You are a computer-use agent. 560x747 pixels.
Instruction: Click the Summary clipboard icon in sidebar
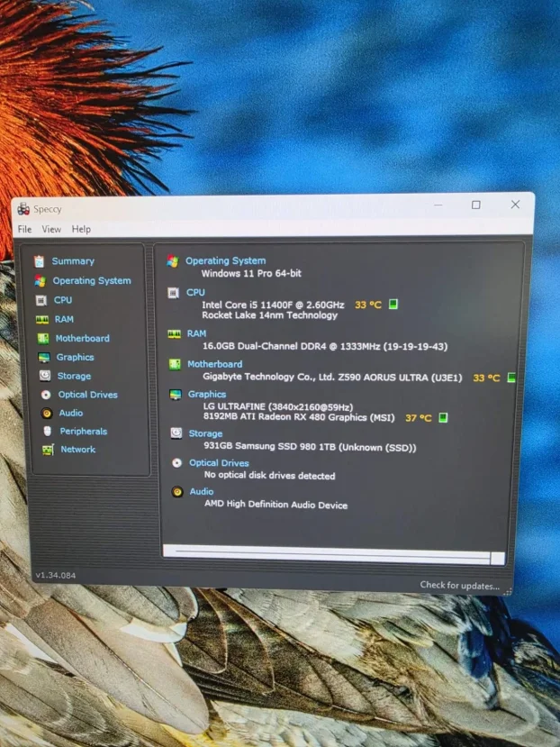click(39, 261)
